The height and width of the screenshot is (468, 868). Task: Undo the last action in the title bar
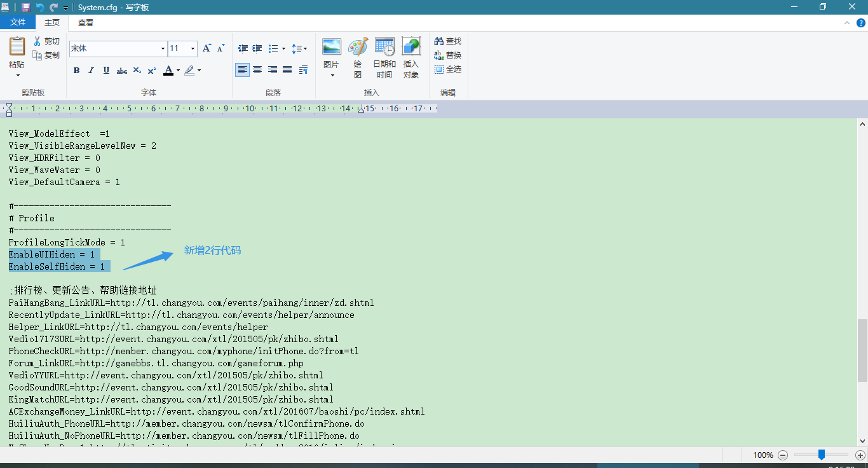tap(40, 8)
